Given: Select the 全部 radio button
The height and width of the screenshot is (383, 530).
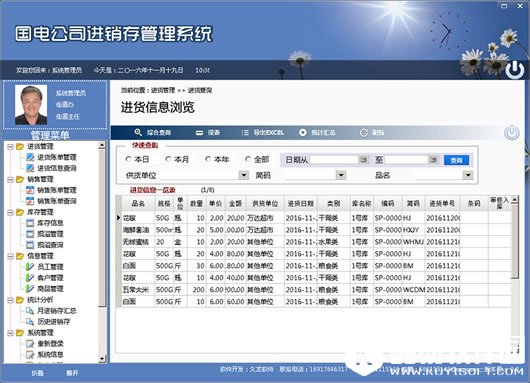Looking at the screenshot, I should [x=248, y=159].
